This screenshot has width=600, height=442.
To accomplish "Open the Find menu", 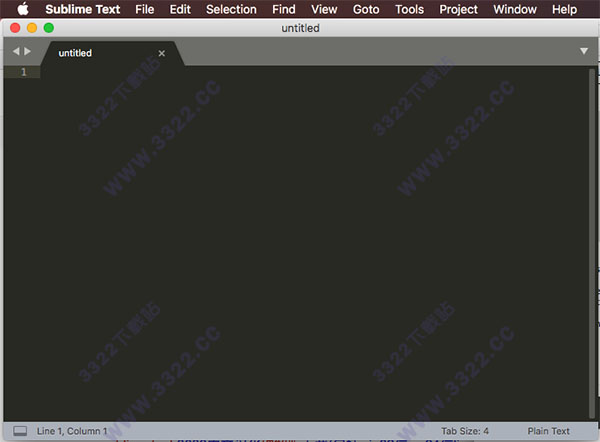I will click(x=284, y=9).
